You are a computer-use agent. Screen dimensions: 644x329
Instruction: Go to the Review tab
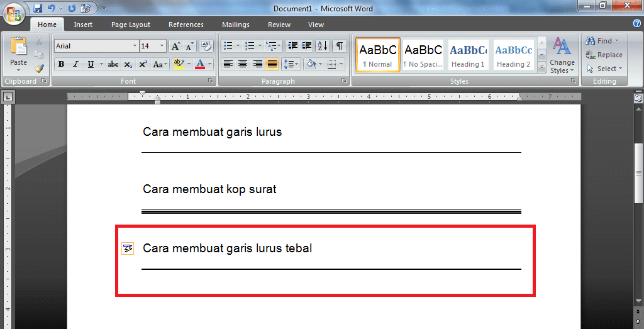point(279,25)
